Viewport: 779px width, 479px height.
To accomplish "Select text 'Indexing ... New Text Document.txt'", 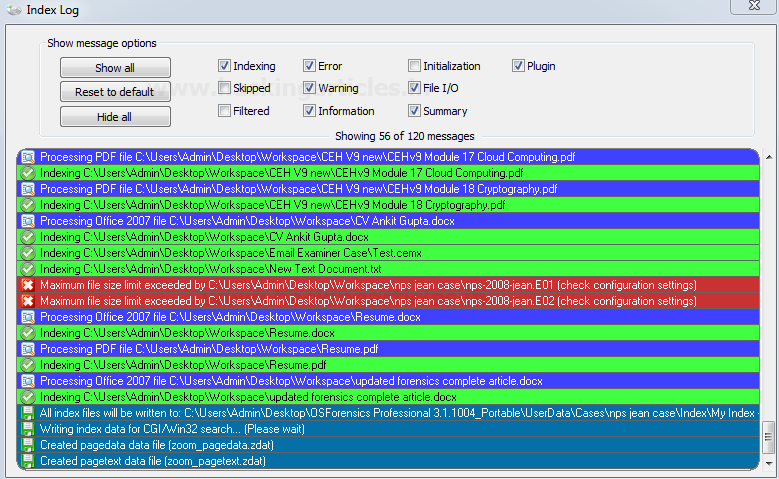I will point(211,269).
